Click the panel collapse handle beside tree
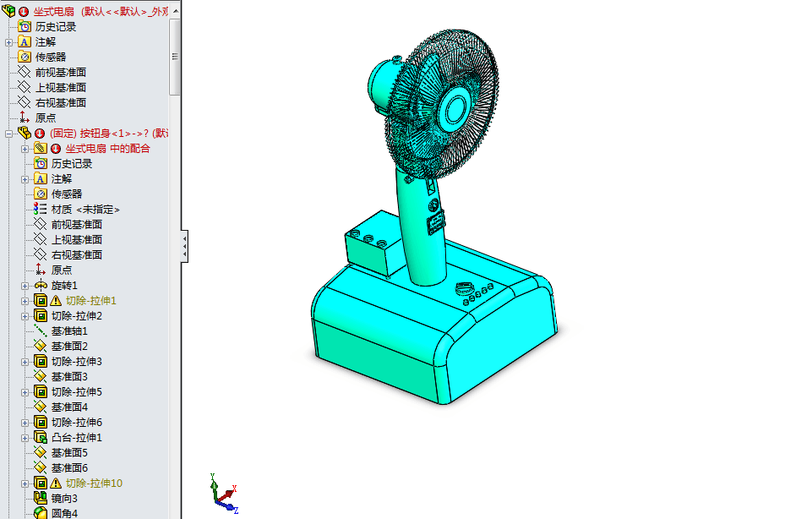The height and width of the screenshot is (519, 812). 184,246
